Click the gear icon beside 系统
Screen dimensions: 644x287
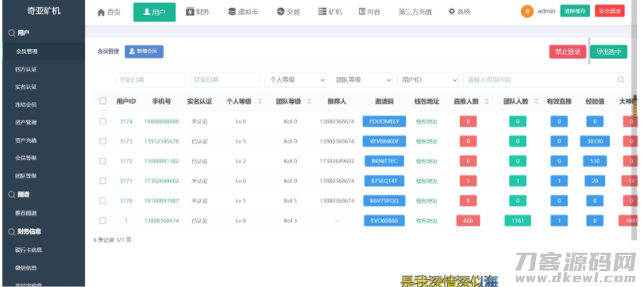tap(452, 12)
